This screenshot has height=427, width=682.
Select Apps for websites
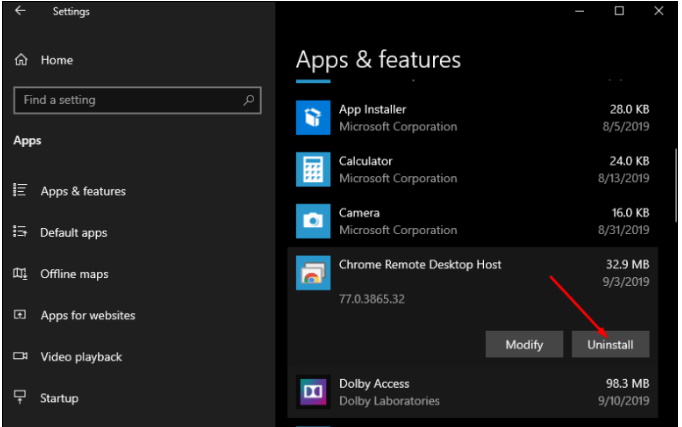click(88, 315)
